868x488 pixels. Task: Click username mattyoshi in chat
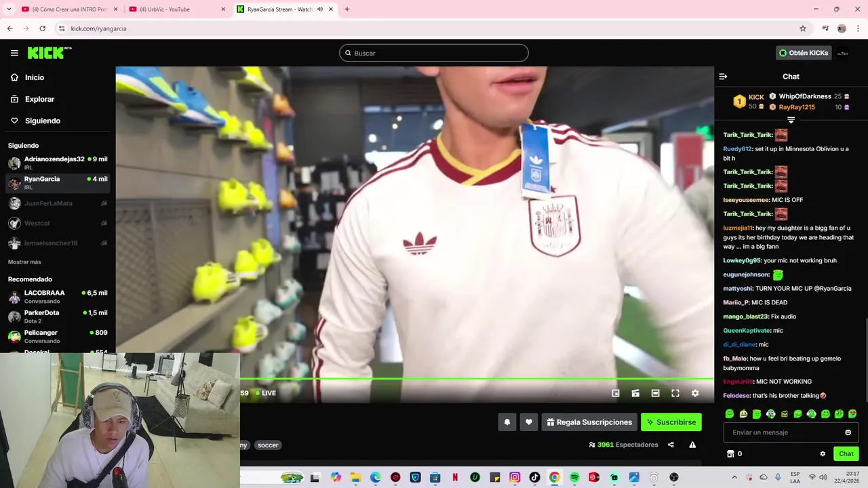pos(737,289)
